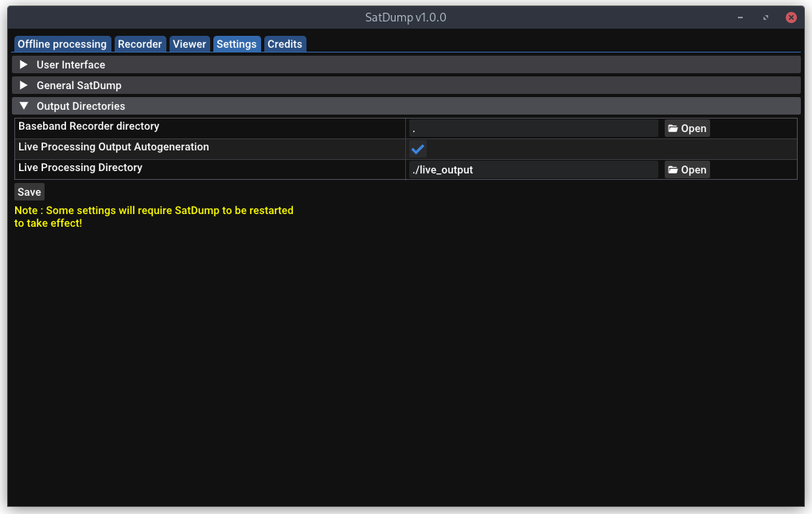Close the SatDump window
This screenshot has width=812, height=514.
tap(791, 18)
